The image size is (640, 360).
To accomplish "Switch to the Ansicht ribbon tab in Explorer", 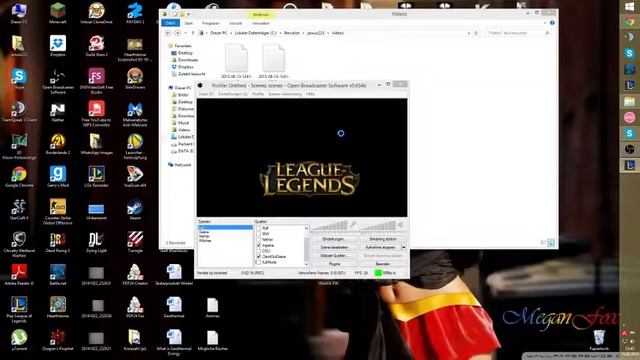I will pyautogui.click(x=236, y=23).
